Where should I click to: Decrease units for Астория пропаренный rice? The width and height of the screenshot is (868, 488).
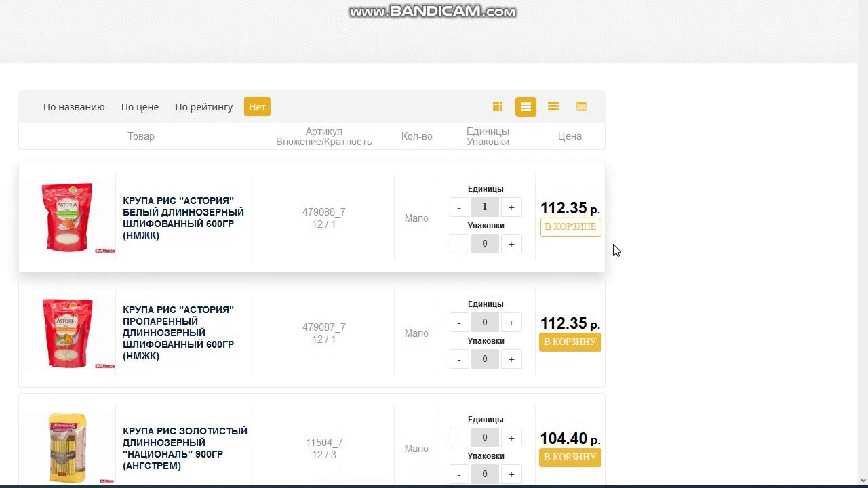[459, 323]
